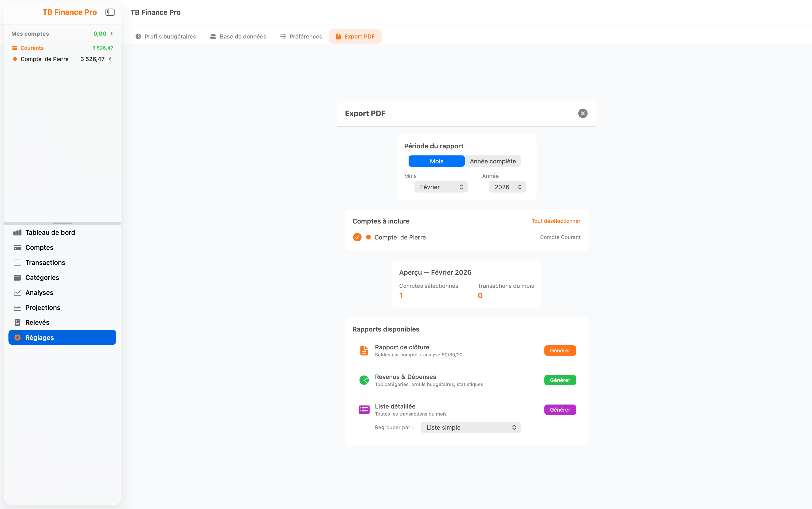Click the Relevés document icon

[x=17, y=323]
